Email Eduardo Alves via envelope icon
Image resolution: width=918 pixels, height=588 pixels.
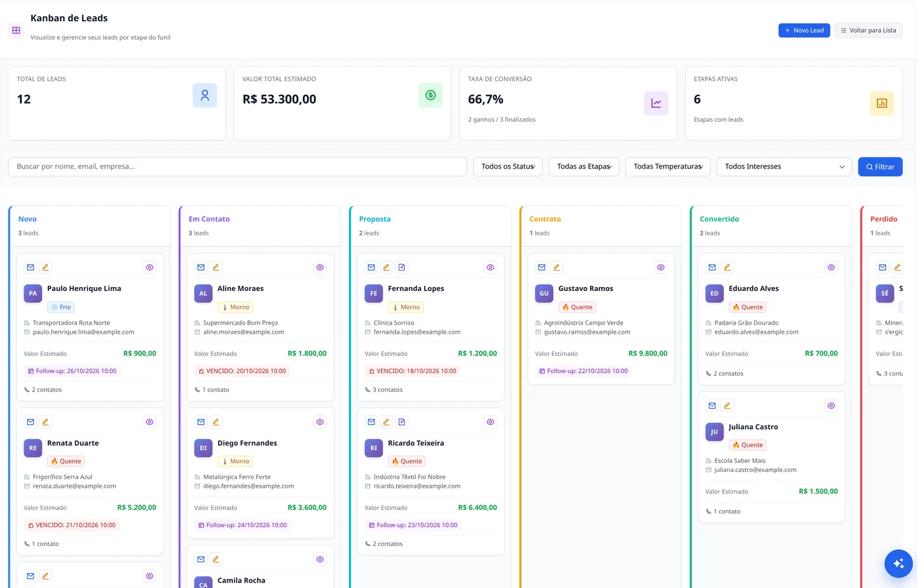pyautogui.click(x=712, y=267)
